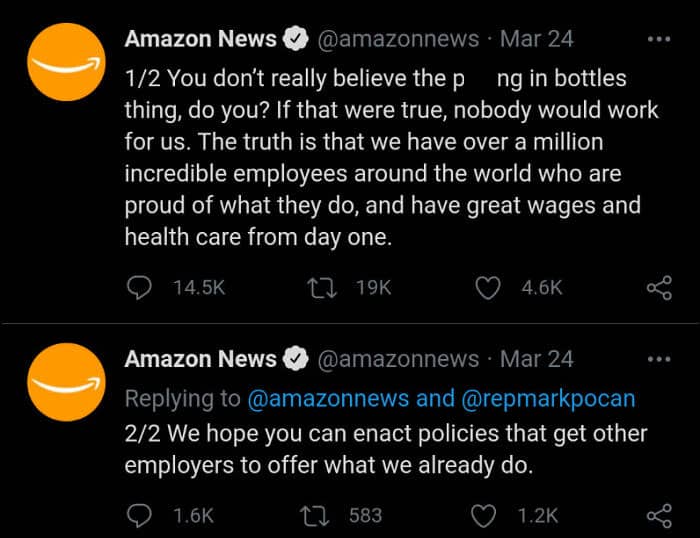Click Mar 24 timestamp on first tweet
This screenshot has width=700, height=538.
[536, 40]
